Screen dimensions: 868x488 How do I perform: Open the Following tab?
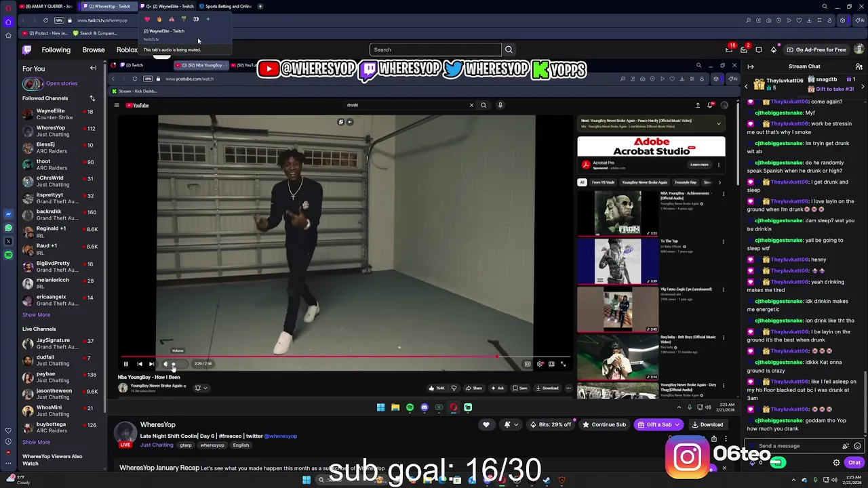pos(56,49)
